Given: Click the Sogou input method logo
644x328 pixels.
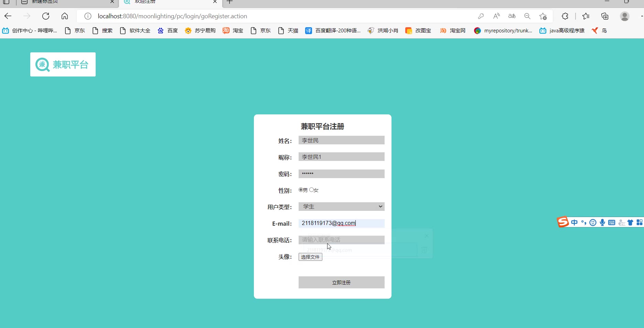Looking at the screenshot, I should [x=563, y=222].
